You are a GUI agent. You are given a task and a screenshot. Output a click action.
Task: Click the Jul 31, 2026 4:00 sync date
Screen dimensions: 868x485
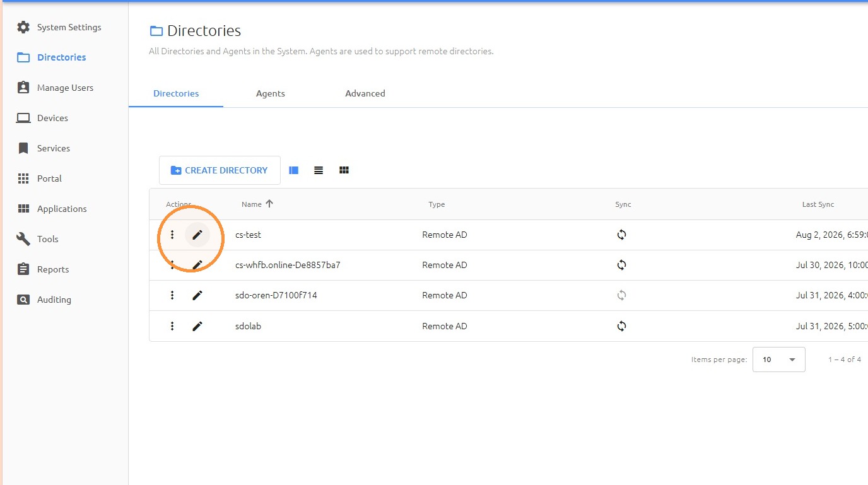click(x=832, y=295)
